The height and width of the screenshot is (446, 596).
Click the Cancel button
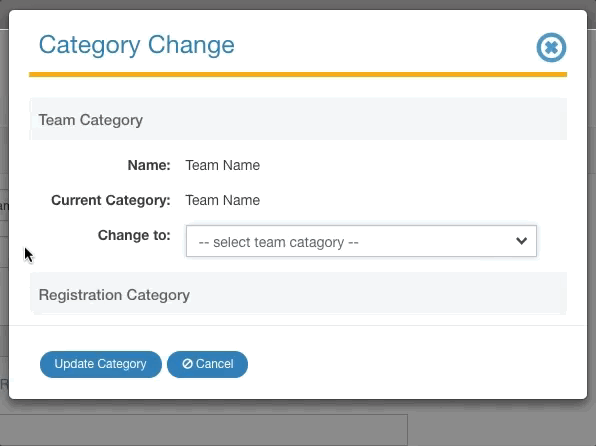[x=207, y=364]
